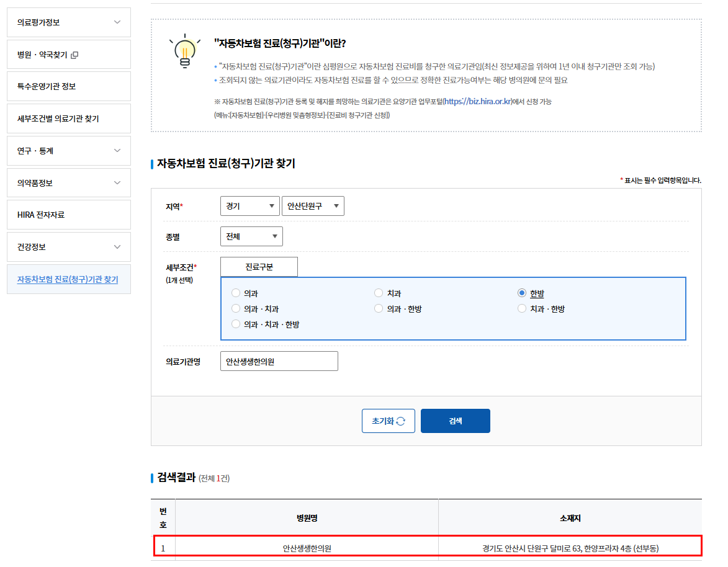Open 특수운영기관 정보 menu item
Screen dimensions: 728x567
click(x=69, y=86)
